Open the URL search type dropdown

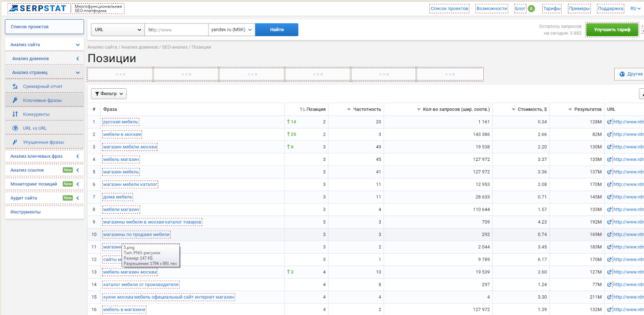point(118,30)
